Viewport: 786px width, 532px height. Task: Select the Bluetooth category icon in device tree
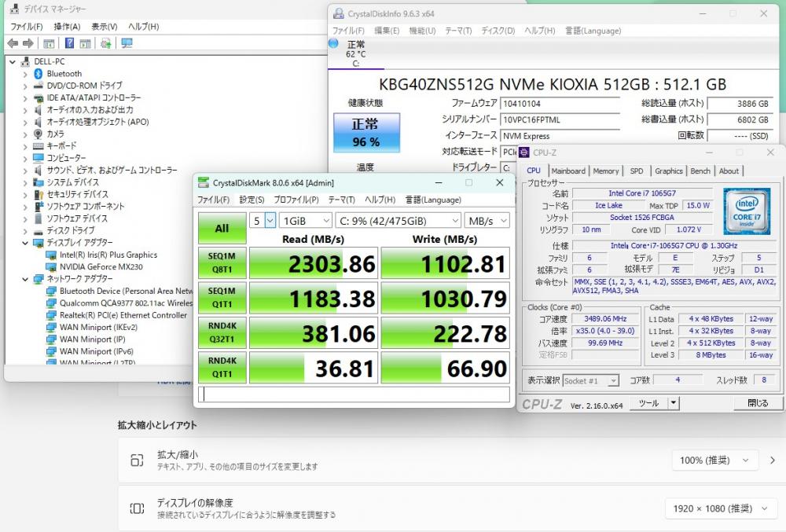[38, 74]
